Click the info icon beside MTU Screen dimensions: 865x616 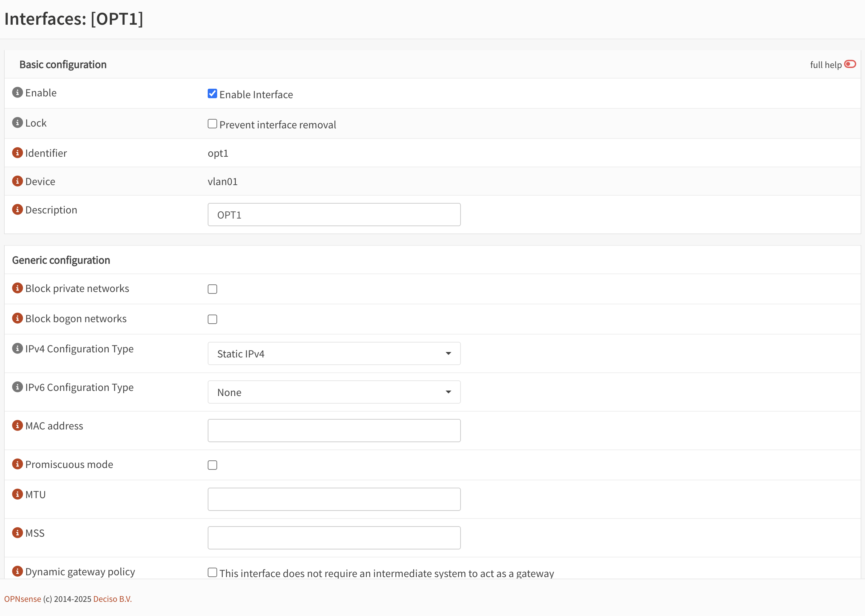coord(17,494)
